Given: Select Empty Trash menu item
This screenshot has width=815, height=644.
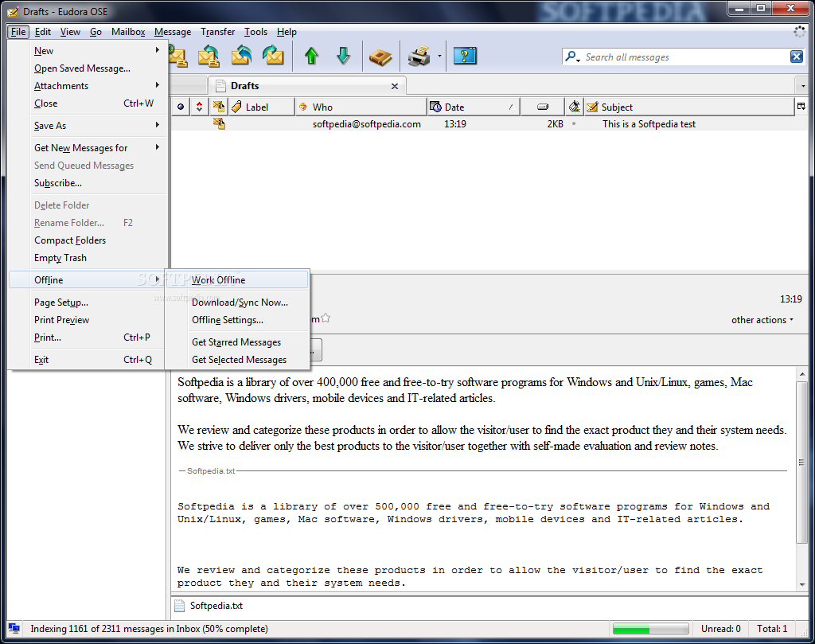Looking at the screenshot, I should point(88,258).
